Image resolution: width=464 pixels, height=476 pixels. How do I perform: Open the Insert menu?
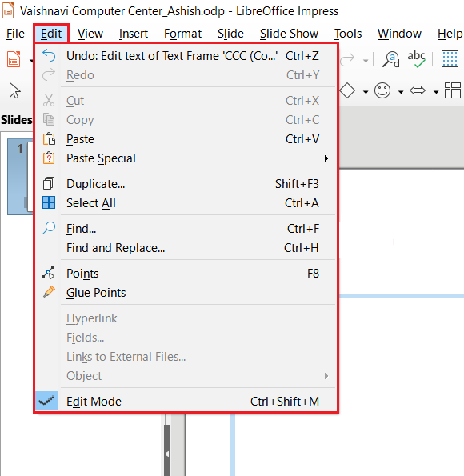[134, 34]
